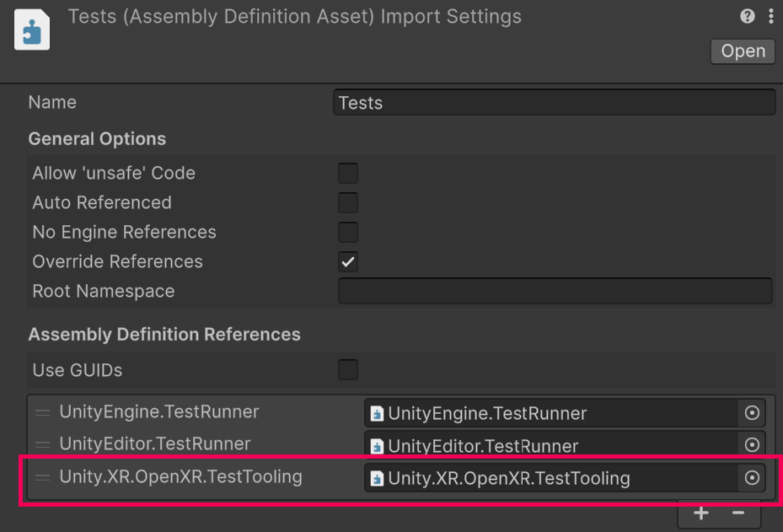783x532 pixels.
Task: Select the UnityEditor.TestRunner reference row
Action: pyautogui.click(x=169, y=443)
